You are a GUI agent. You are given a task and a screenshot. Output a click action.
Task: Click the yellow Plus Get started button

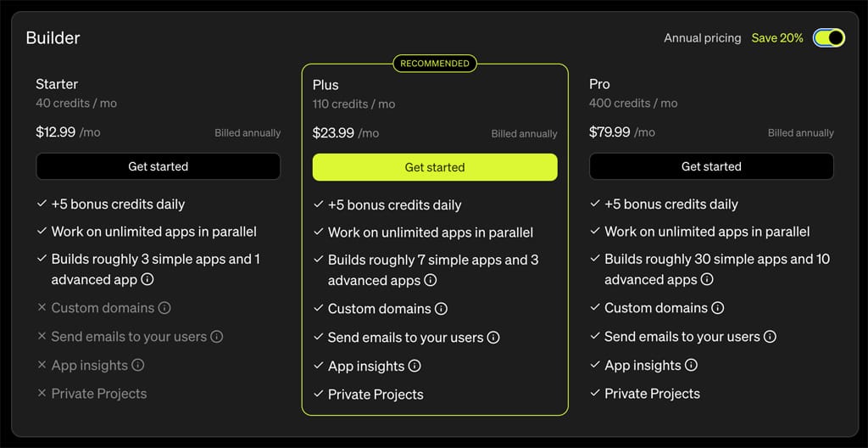[435, 167]
